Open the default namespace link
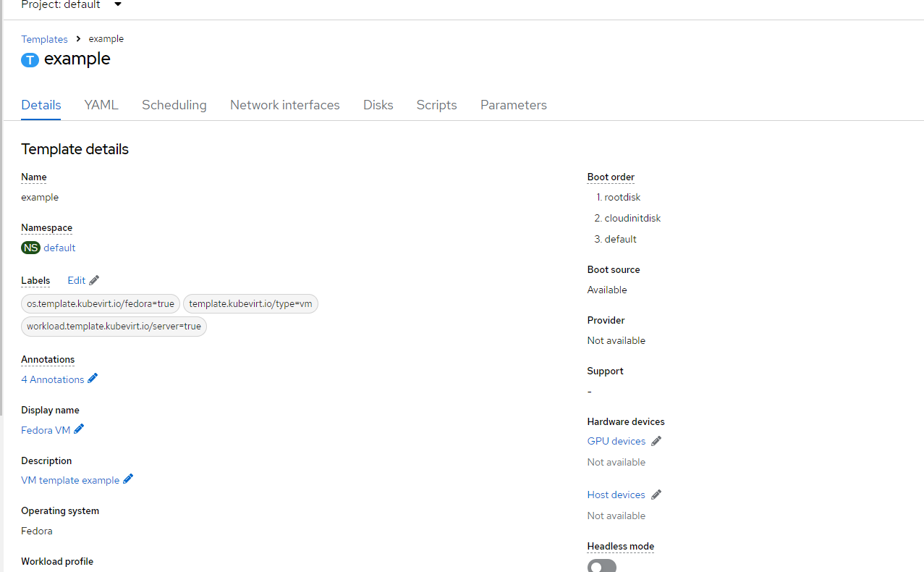This screenshot has width=924, height=572. [59, 248]
